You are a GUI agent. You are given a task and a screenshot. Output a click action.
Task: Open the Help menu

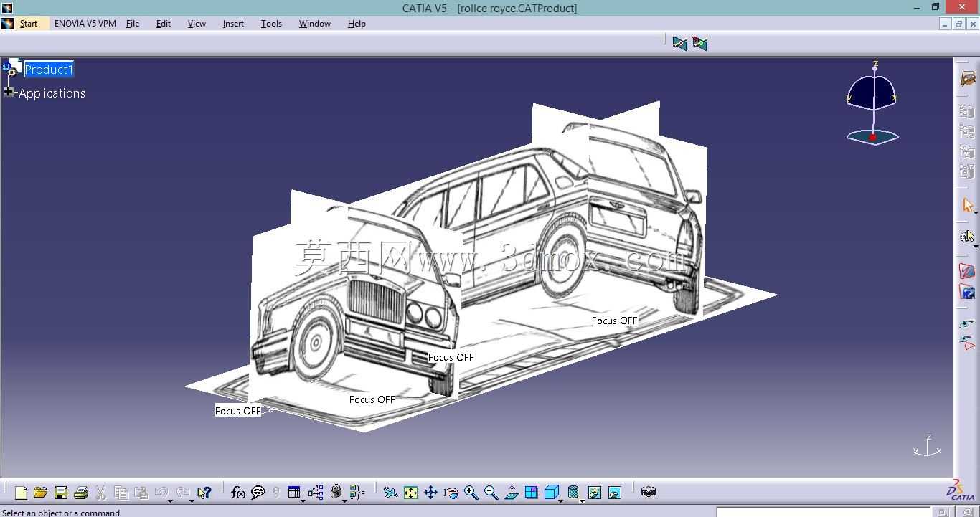357,24
